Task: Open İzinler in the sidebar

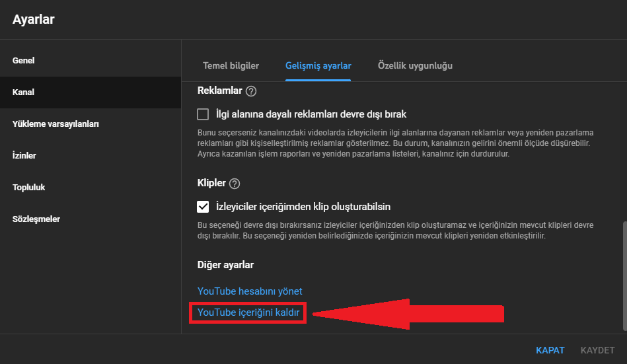Action: [x=24, y=156]
